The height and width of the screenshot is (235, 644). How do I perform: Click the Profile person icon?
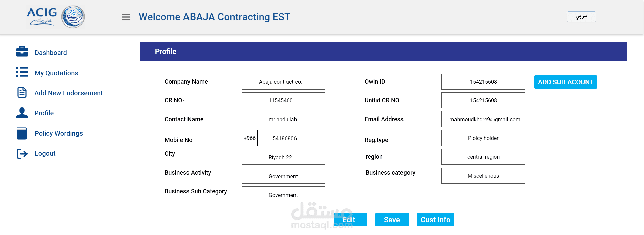pos(22,112)
